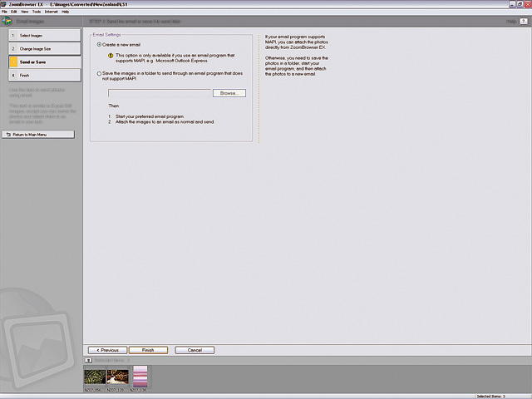
Task: Open the Tools menu
Action: coord(36,12)
